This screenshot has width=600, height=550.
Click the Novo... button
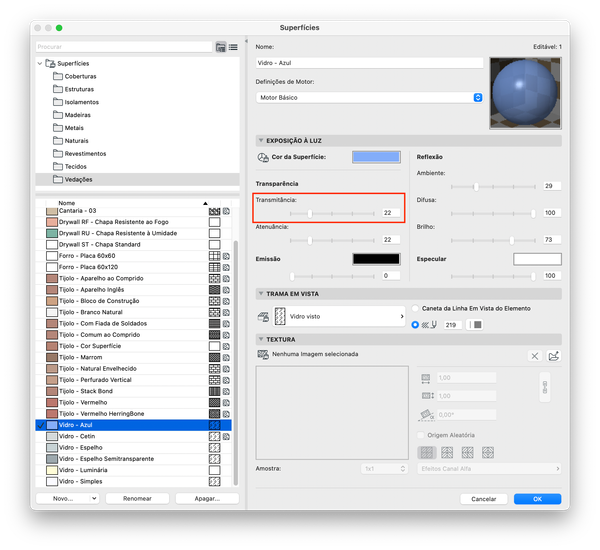pos(63,499)
